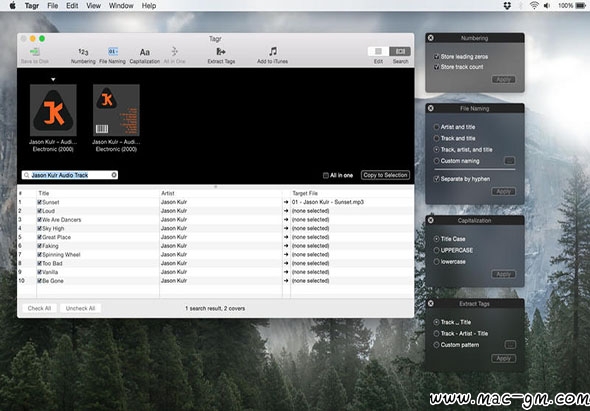The image size is (590, 411).
Task: Toggle Store leading zeros checkbox
Action: [x=436, y=56]
